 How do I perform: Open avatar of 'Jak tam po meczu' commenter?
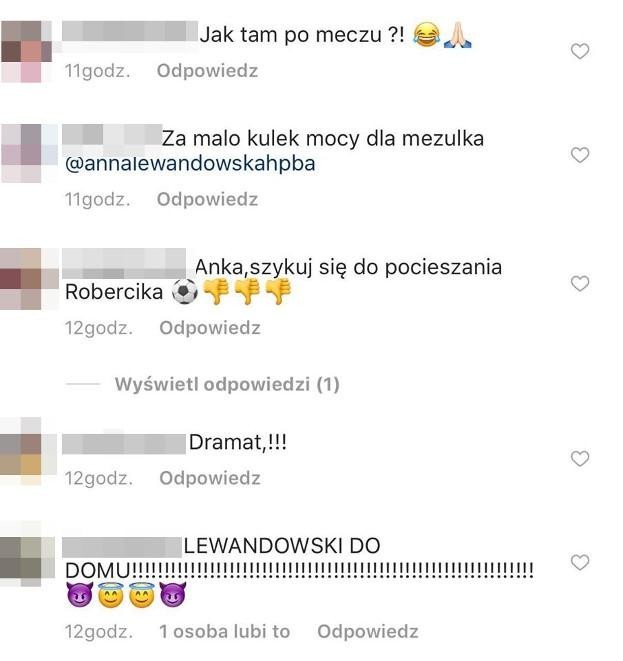tap(26, 51)
